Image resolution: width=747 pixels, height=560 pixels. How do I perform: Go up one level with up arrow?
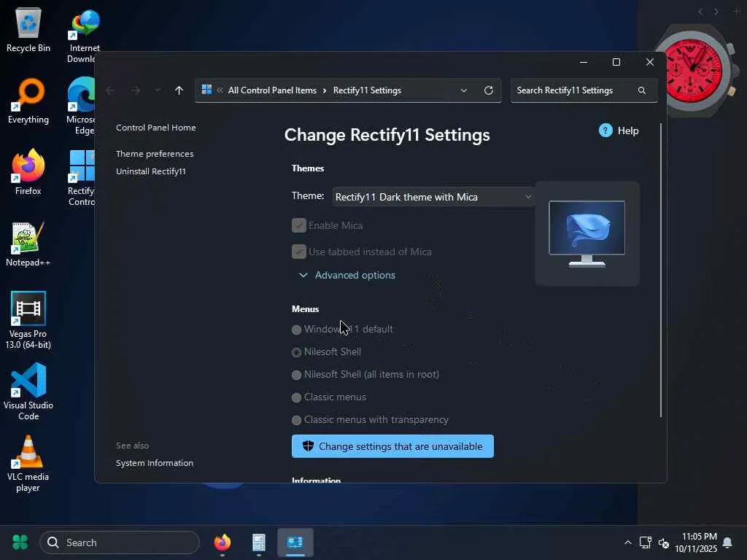click(x=179, y=90)
